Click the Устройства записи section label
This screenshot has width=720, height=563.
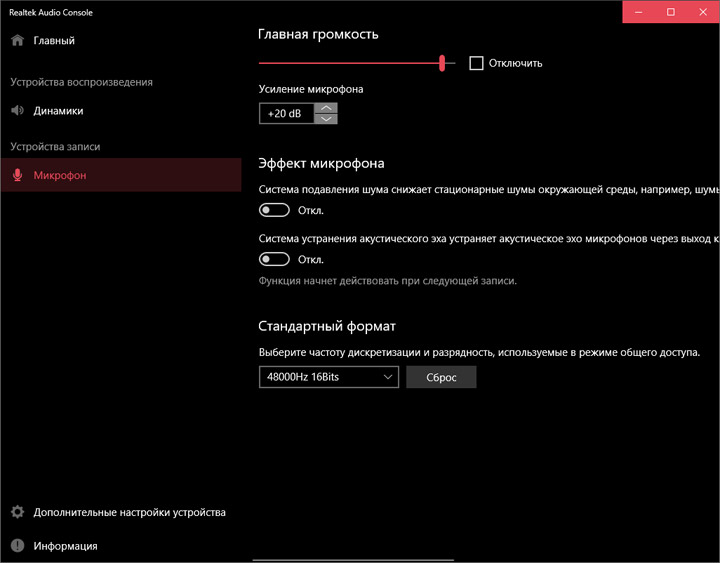coord(55,146)
